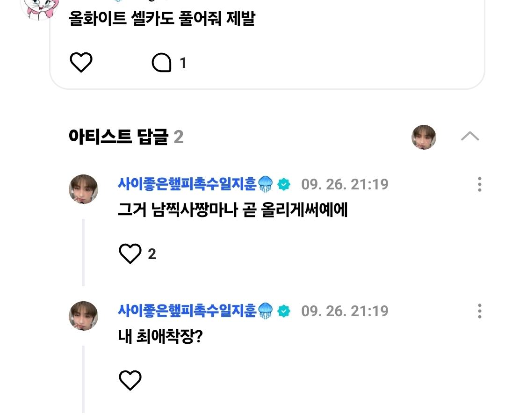Open the artist name on the first reply
This screenshot has height=420, width=505.
coord(187,184)
